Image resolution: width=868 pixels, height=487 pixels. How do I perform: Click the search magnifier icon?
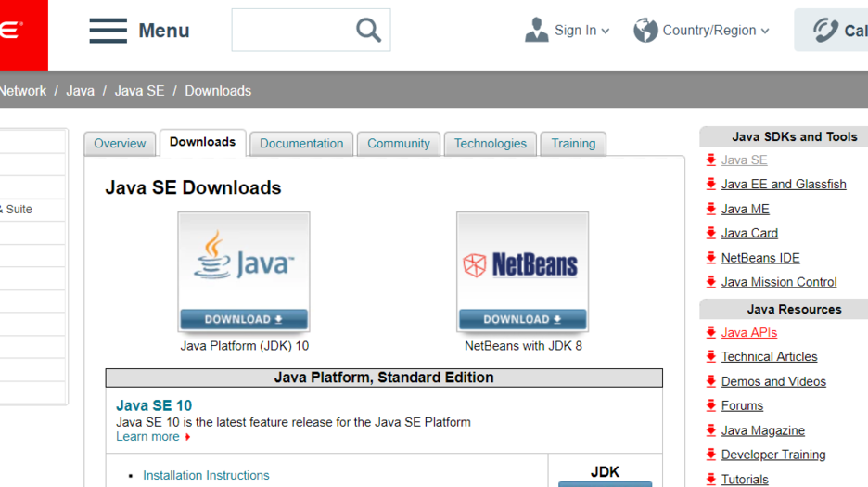tap(369, 30)
